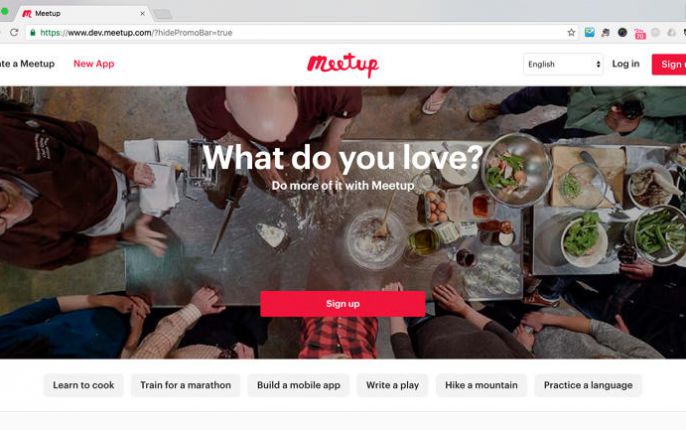The width and height of the screenshot is (686, 430).
Task: Click the New App link
Action: [x=94, y=64]
